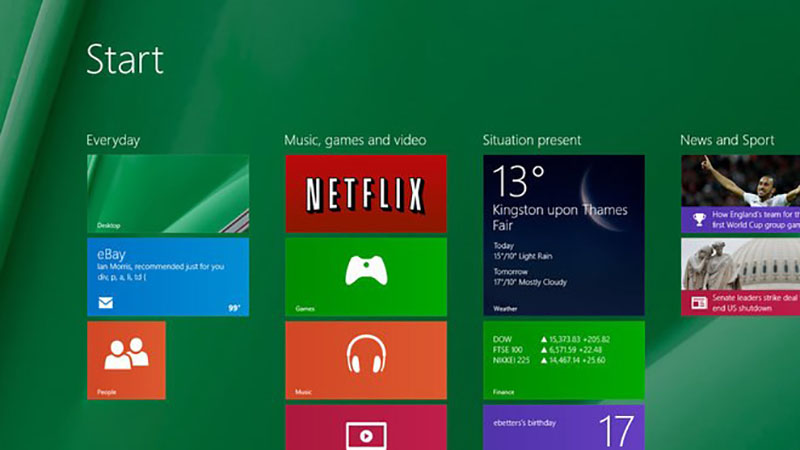Open the Video play tile
The height and width of the screenshot is (450, 800).
[366, 428]
